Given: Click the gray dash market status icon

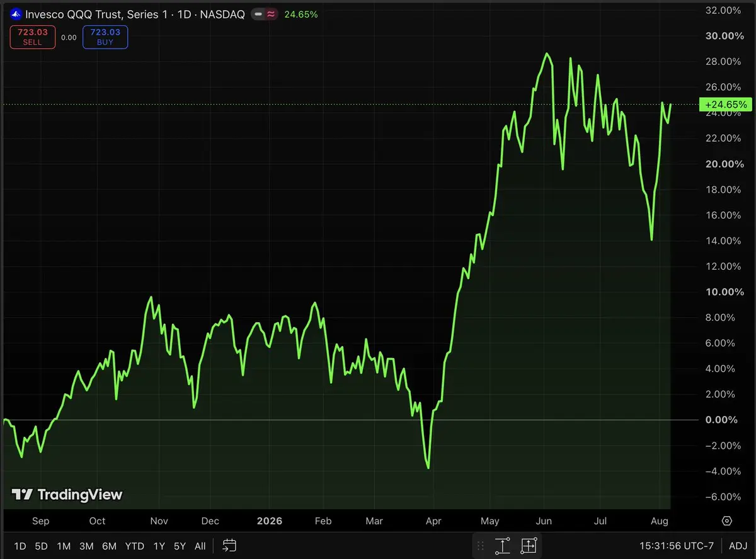Looking at the screenshot, I should (258, 14).
